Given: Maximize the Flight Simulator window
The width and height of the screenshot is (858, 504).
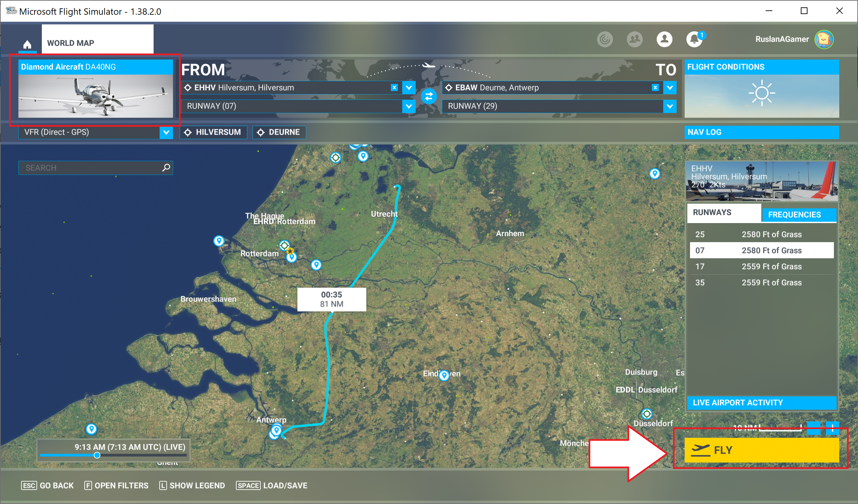Looking at the screenshot, I should coord(804,11).
